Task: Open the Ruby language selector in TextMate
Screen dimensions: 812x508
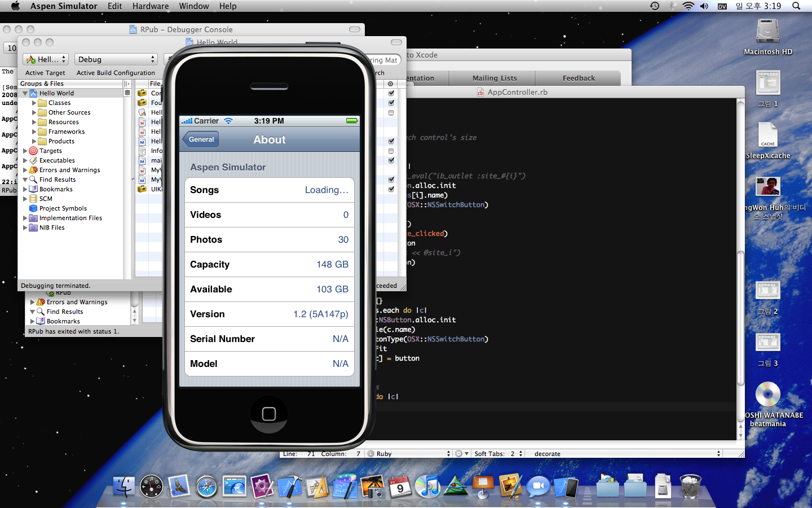Action: (x=409, y=453)
